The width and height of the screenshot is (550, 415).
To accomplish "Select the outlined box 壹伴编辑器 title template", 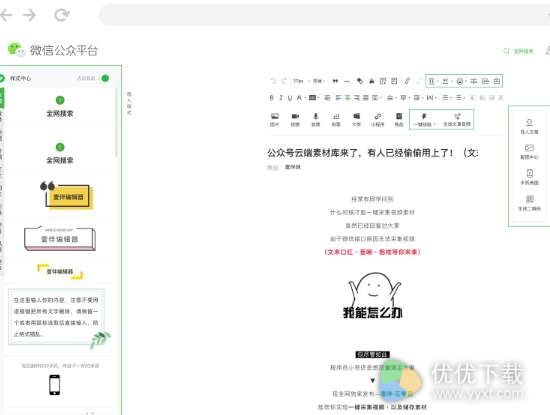I will tap(60, 238).
